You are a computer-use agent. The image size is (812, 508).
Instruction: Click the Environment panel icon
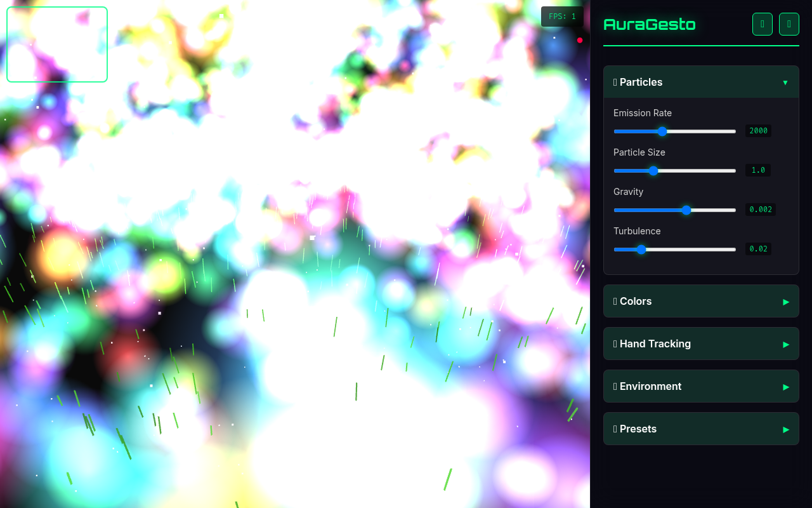614,386
